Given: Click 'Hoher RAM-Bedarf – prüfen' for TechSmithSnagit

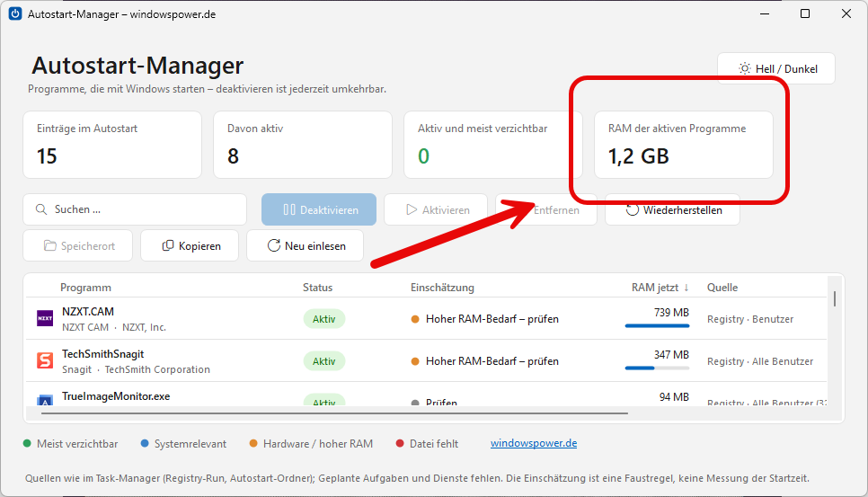Looking at the screenshot, I should pos(492,361).
